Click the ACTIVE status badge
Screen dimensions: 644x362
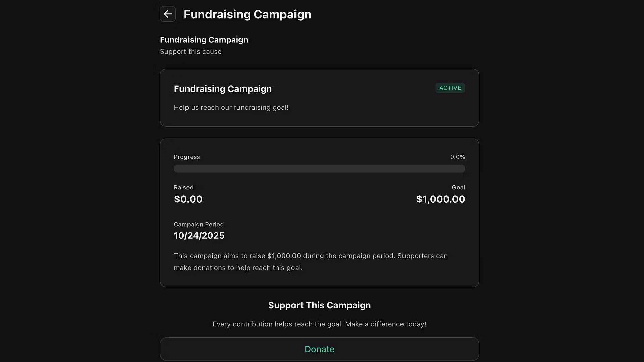coord(450,88)
